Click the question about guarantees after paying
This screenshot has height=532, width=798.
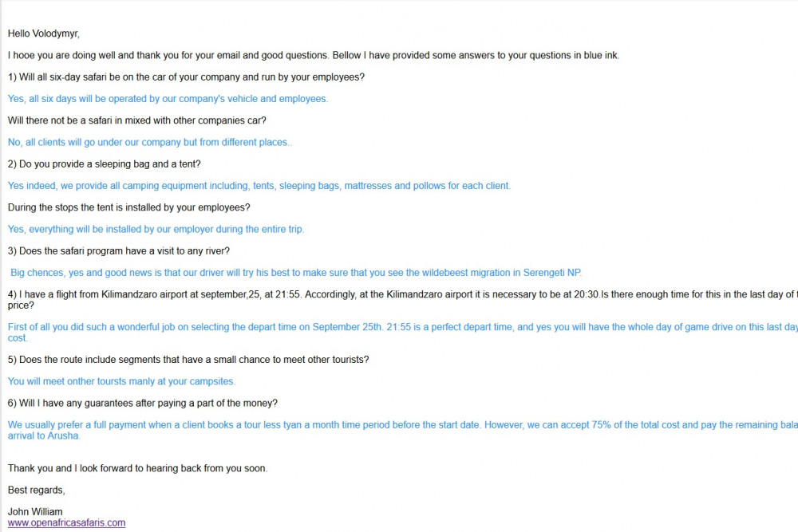click(143, 404)
